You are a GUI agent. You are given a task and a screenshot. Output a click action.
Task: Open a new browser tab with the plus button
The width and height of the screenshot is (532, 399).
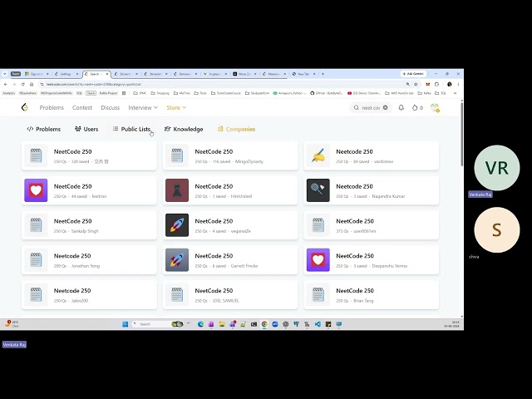(x=323, y=74)
